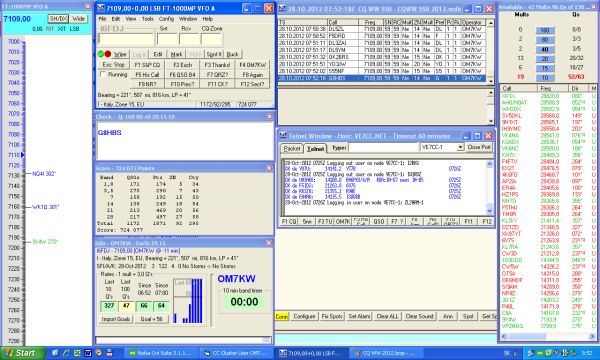Click the Telnet window scroll-down arrow
Viewport: 600px width, 360px height.
click(489, 211)
